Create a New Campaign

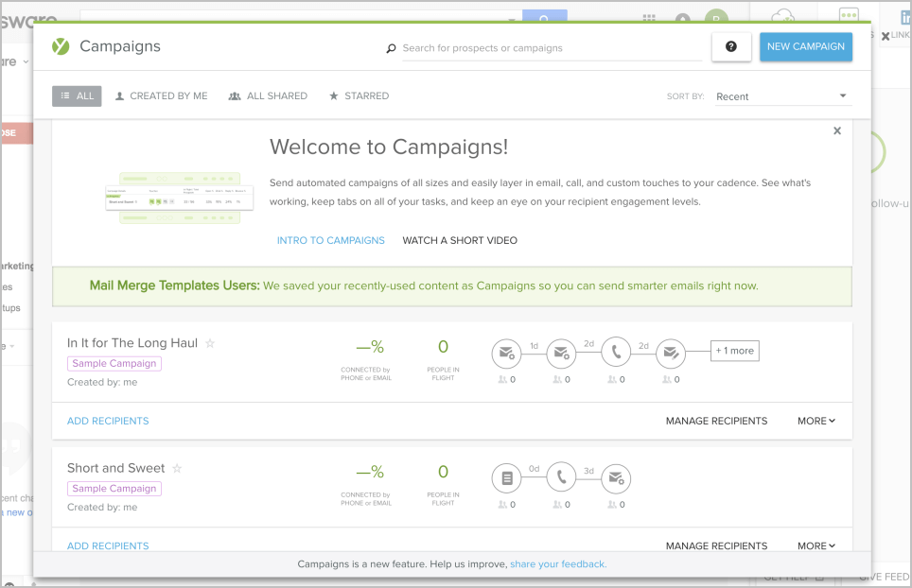click(805, 46)
